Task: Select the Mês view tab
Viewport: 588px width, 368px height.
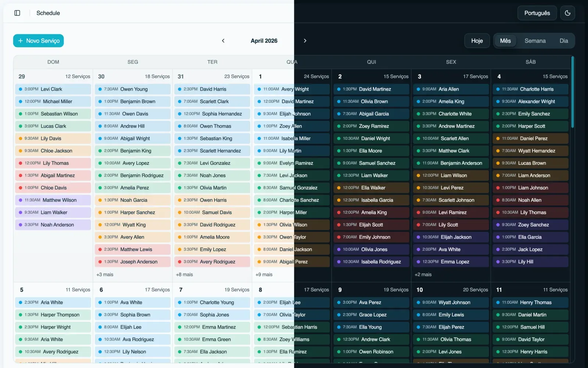Action: pyautogui.click(x=505, y=41)
